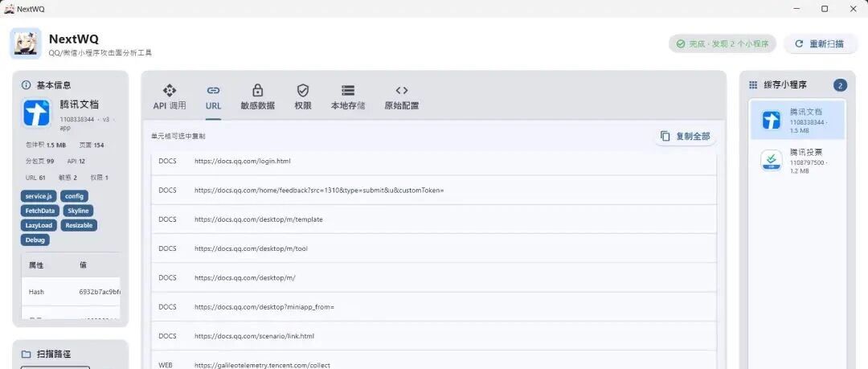Click the NextWQ title bar icon
Viewport: 868px width, 369px height.
point(9,9)
